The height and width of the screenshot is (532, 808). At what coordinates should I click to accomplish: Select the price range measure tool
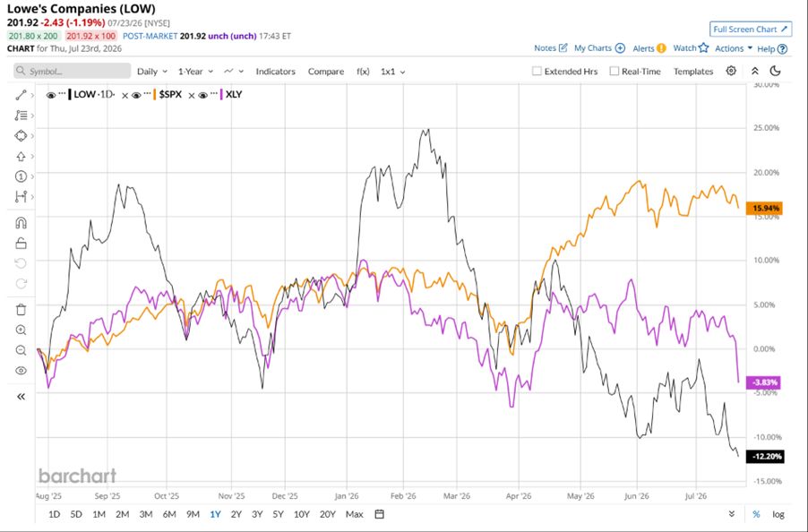(21, 197)
